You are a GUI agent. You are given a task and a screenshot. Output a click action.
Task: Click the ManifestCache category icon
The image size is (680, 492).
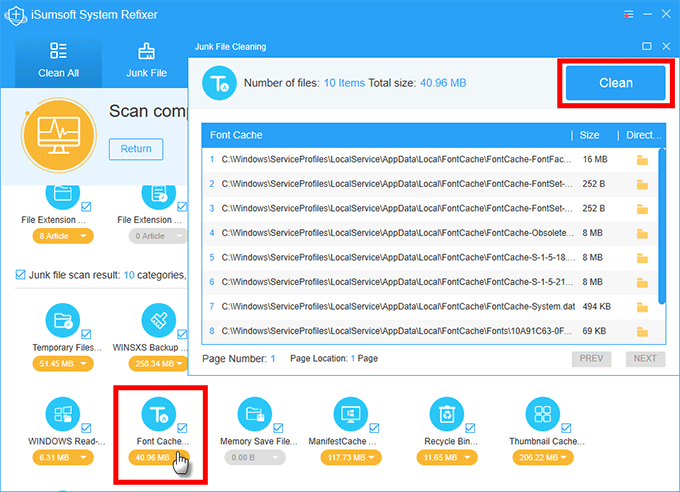coord(351,414)
